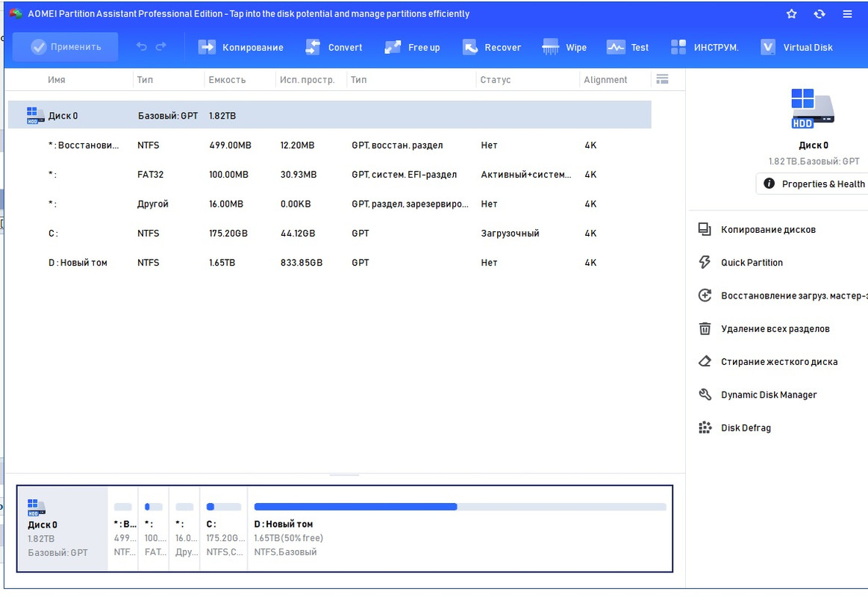The height and width of the screenshot is (597, 868).
Task: Open the Wipe toolbar item
Action: pyautogui.click(x=564, y=48)
